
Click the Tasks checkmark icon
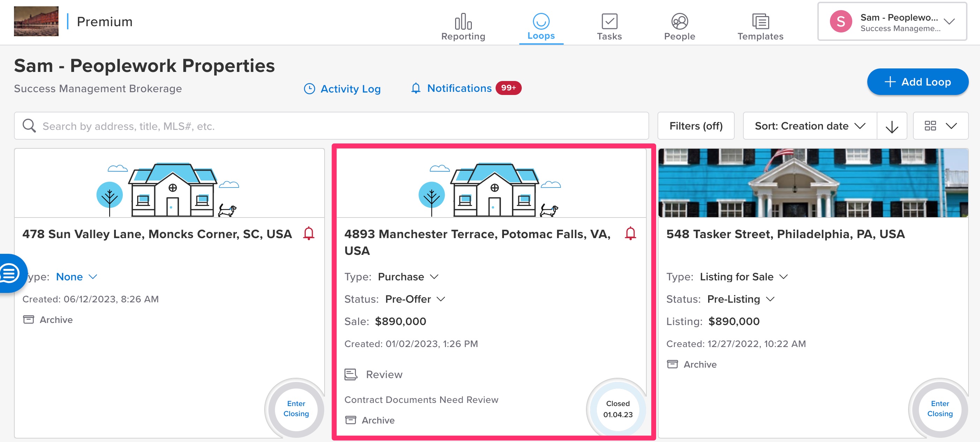(x=609, y=21)
